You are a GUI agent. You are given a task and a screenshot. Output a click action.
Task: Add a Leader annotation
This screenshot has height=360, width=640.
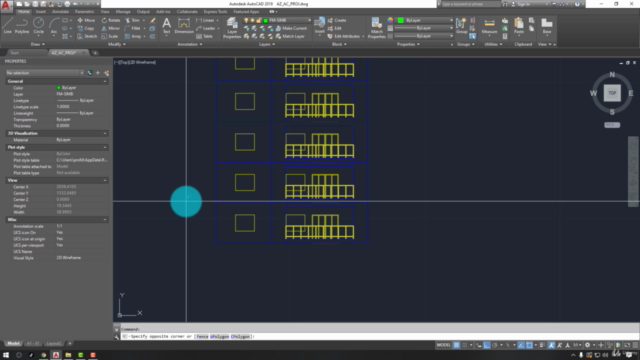[x=205, y=28]
